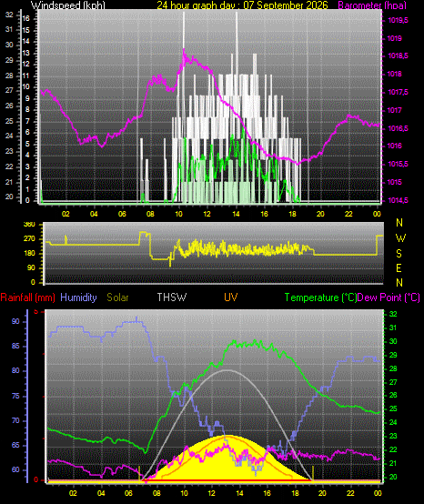424x504 pixels.
Task: Click green temperature axis value 32
Action: (x=393, y=315)
